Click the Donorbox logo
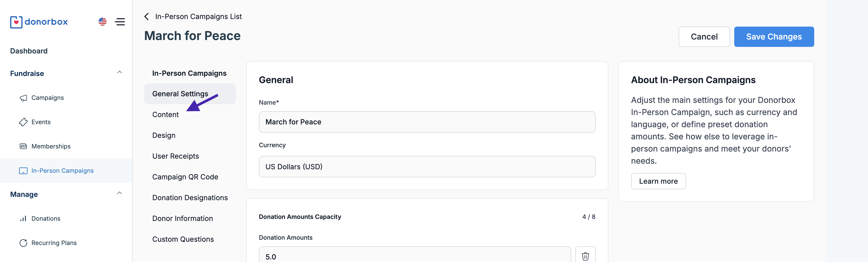868x262 pixels. point(39,22)
